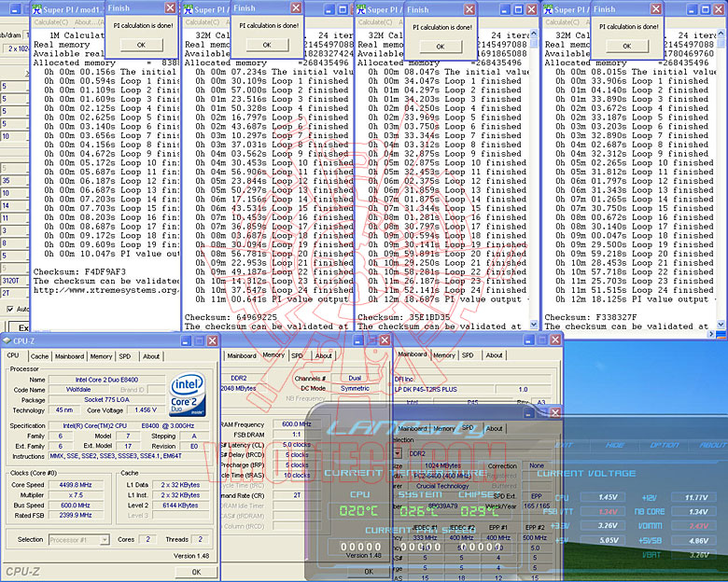Maximize the Super PI window with checksum F338327F
This screenshot has width=728, height=582.
(x=705, y=9)
